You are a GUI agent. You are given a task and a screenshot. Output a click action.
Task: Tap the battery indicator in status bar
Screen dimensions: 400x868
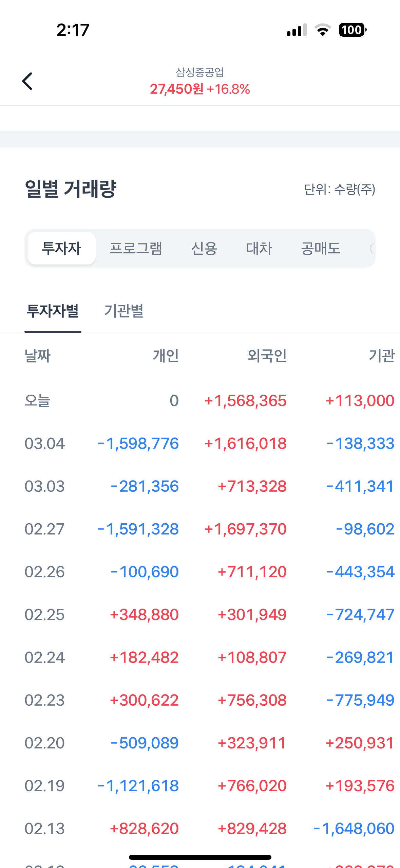352,30
